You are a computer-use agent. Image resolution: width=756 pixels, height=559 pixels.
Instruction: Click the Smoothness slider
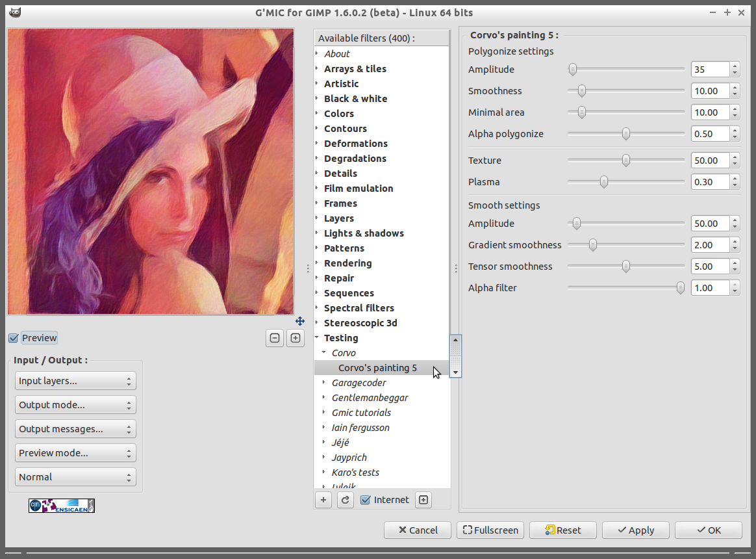point(626,91)
